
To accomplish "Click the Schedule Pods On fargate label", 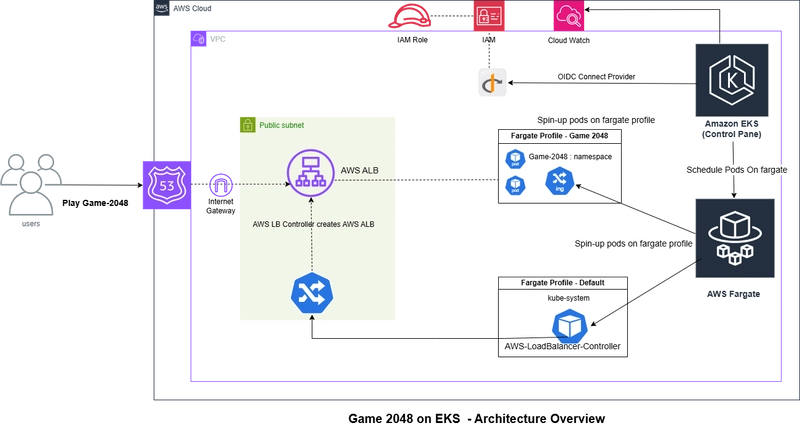I will [737, 170].
